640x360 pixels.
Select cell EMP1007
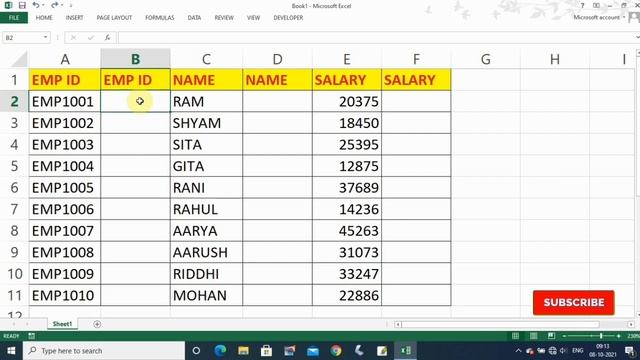(64, 231)
